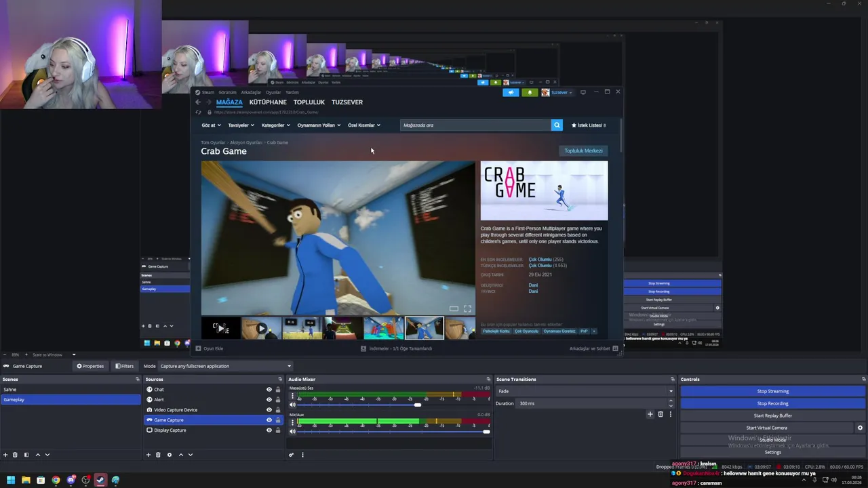The width and height of the screenshot is (868, 488).
Task: Open the Fade transition dropdown
Action: pyautogui.click(x=585, y=391)
